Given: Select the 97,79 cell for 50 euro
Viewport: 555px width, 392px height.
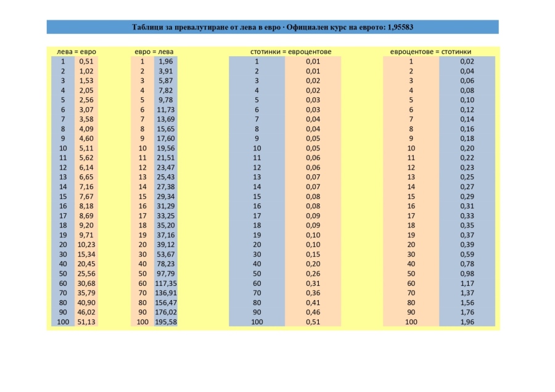Looking at the screenshot, I should 165,273.
